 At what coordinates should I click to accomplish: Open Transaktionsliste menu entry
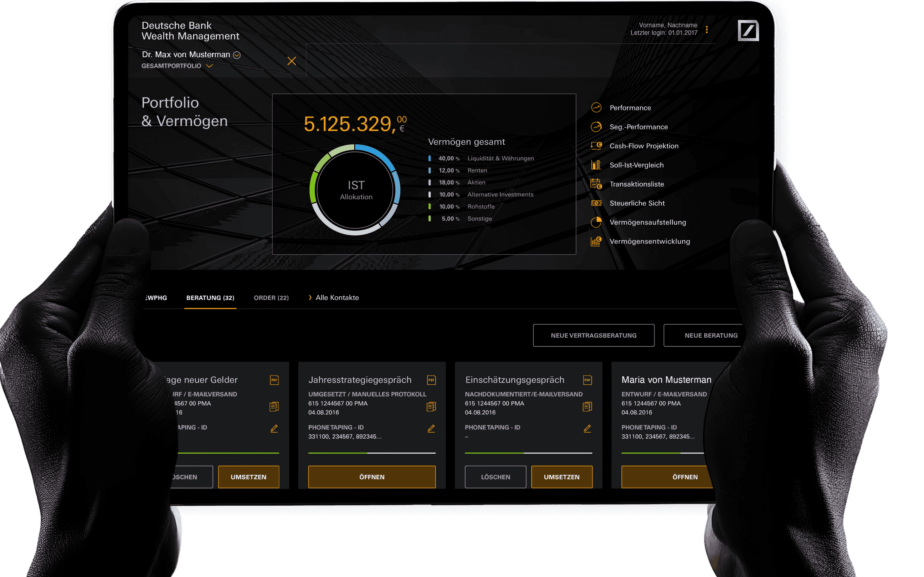pos(636,184)
